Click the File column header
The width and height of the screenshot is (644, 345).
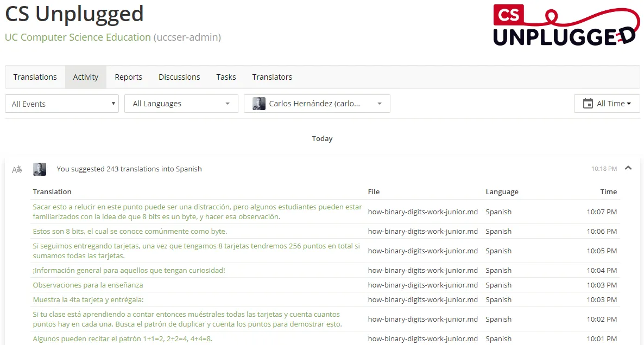pyautogui.click(x=374, y=191)
